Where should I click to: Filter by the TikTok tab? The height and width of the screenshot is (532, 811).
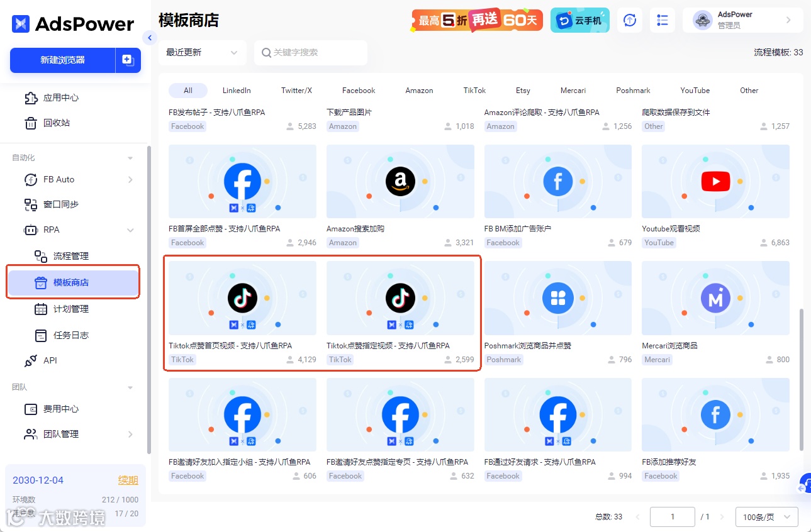474,91
